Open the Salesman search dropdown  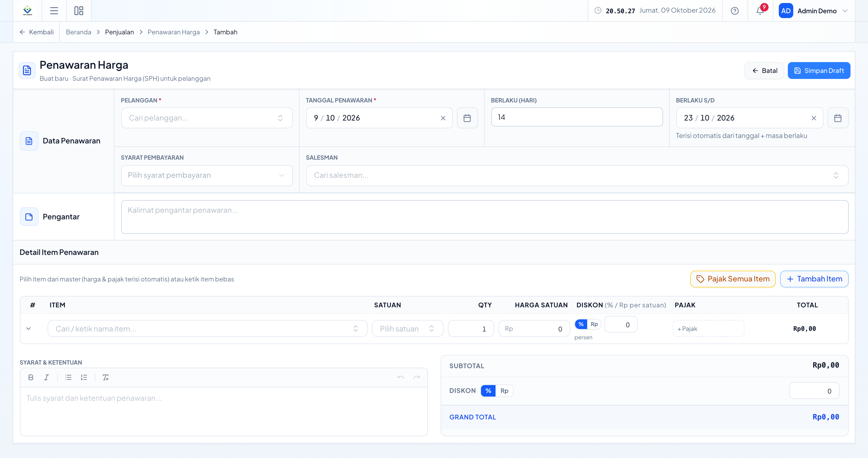click(577, 175)
